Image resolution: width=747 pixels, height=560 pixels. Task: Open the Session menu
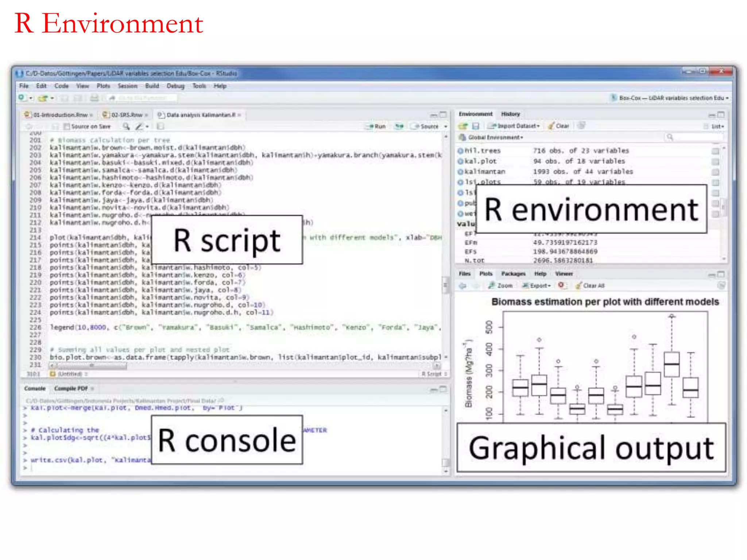[127, 86]
